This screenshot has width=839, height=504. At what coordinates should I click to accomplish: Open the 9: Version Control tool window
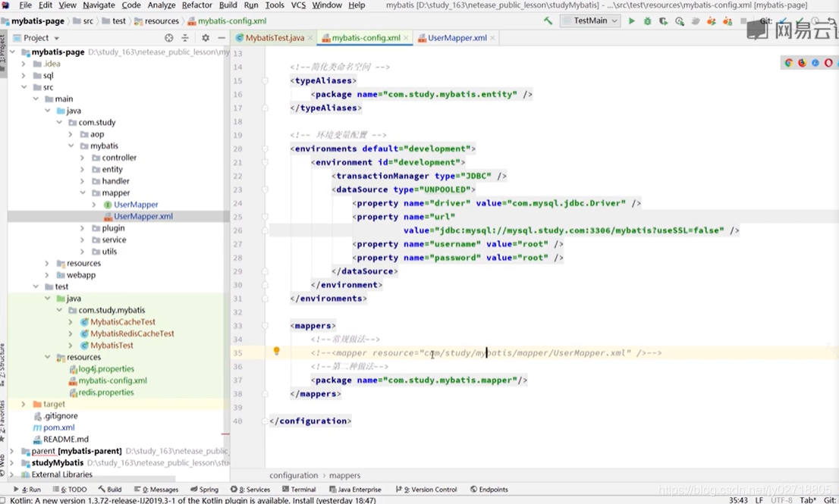click(426, 489)
